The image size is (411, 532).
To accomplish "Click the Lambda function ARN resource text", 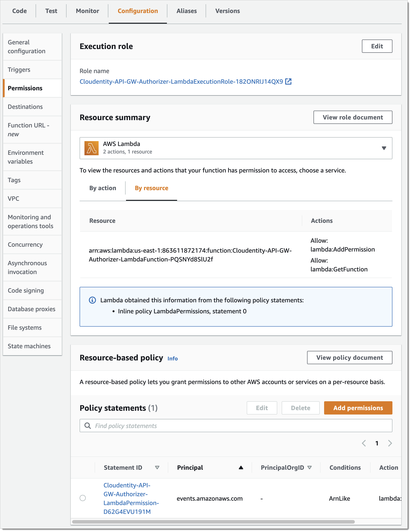I will point(190,255).
